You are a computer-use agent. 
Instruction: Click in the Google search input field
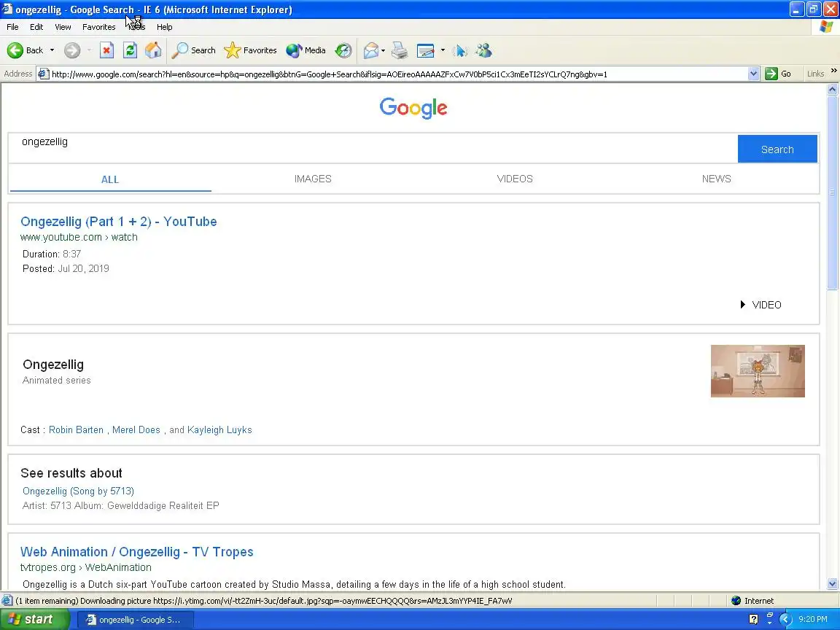[373, 149]
